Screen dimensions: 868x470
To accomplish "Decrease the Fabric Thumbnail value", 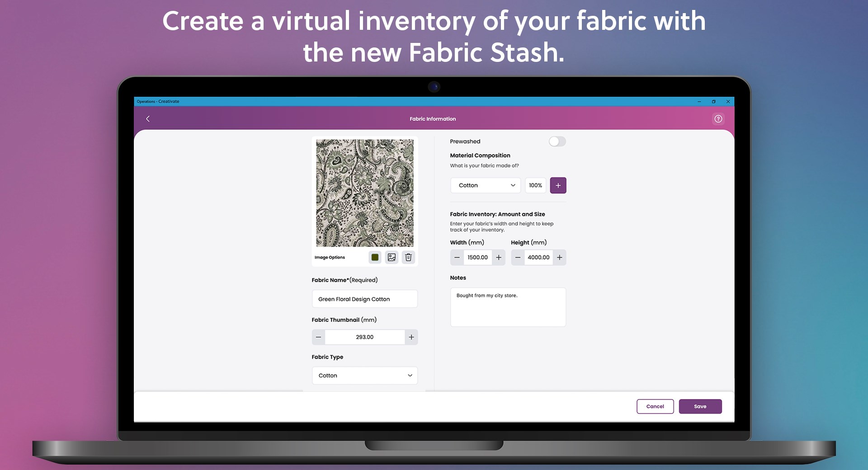I will [x=318, y=337].
